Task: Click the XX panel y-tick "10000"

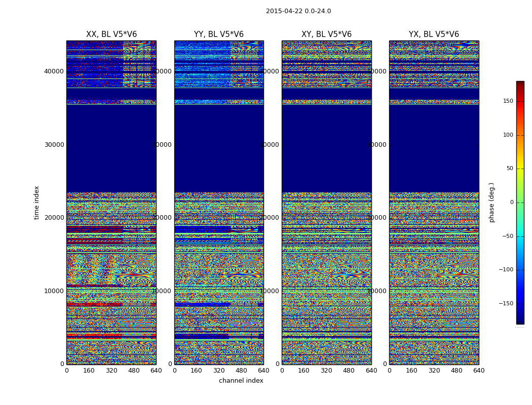Action: (54, 291)
